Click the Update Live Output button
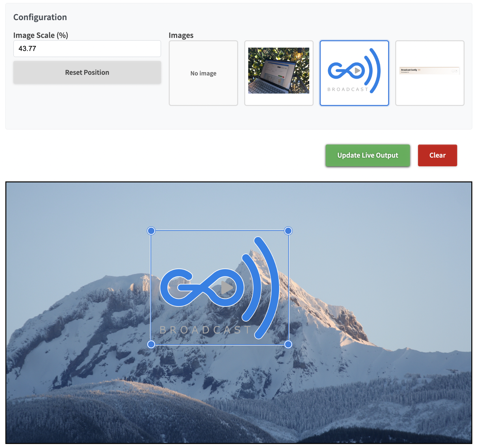Image resolution: width=477 pixels, height=448 pixels. pyautogui.click(x=368, y=155)
